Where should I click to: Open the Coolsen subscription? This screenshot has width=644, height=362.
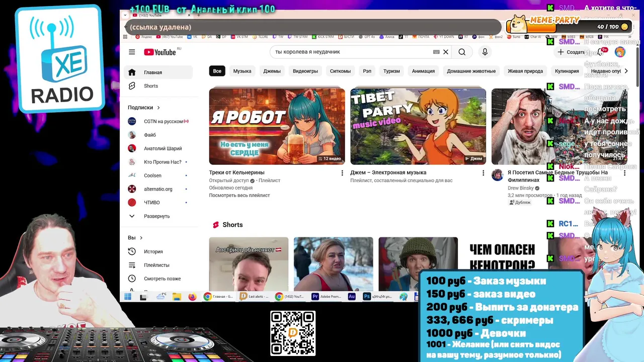click(158, 175)
